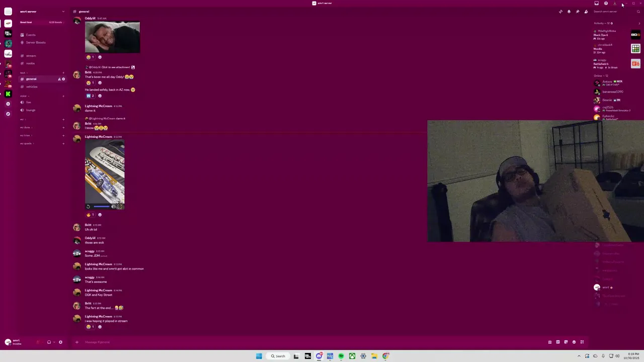This screenshot has height=362, width=644.
Task: Open the Black Ops 6 activity thumbnail
Action: 635,35
